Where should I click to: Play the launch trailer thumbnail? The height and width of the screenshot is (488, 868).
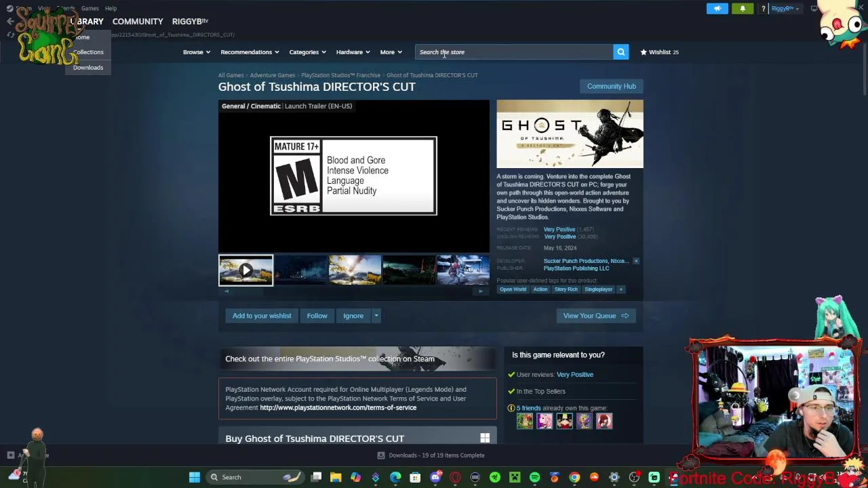[245, 270]
